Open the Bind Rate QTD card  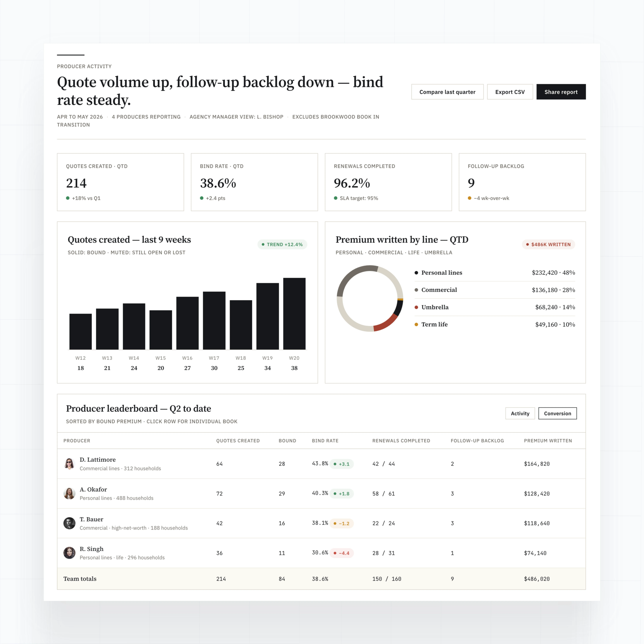click(x=254, y=182)
